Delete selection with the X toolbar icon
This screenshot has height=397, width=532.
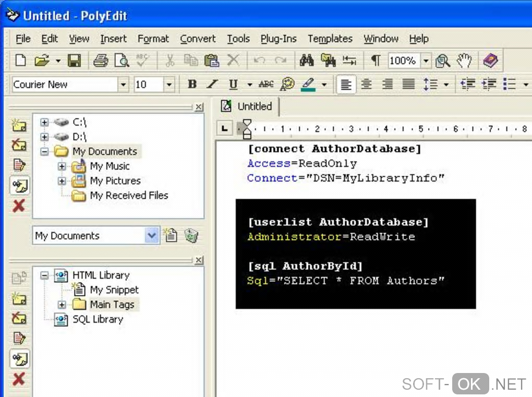coord(233,61)
